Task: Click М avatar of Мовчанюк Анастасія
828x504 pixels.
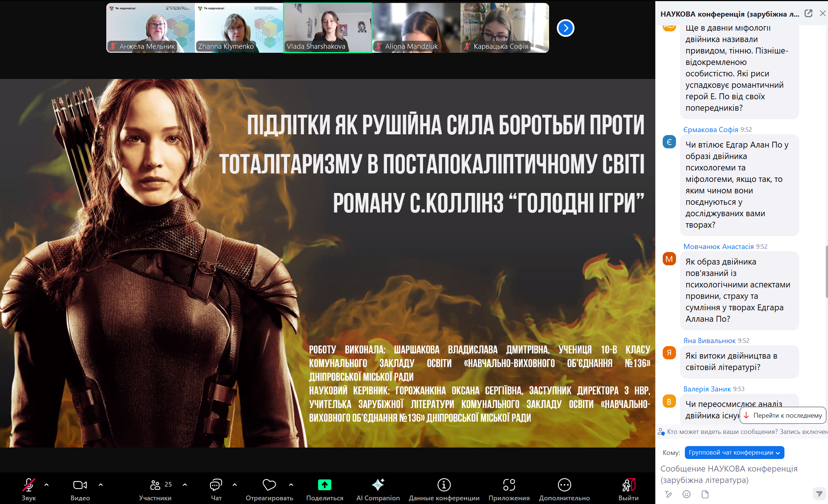Action: click(x=669, y=259)
